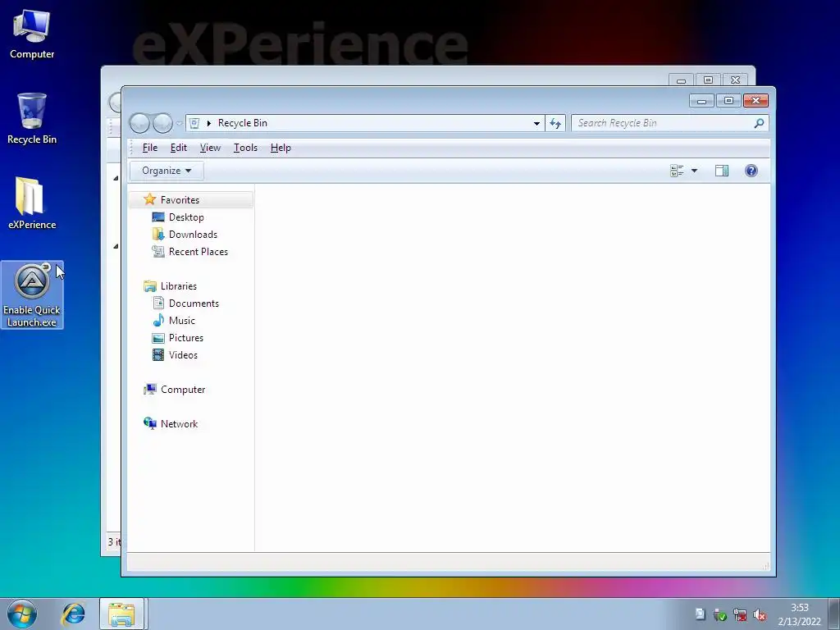
Task: Select the eXPerience folder on desktop
Action: click(32, 203)
